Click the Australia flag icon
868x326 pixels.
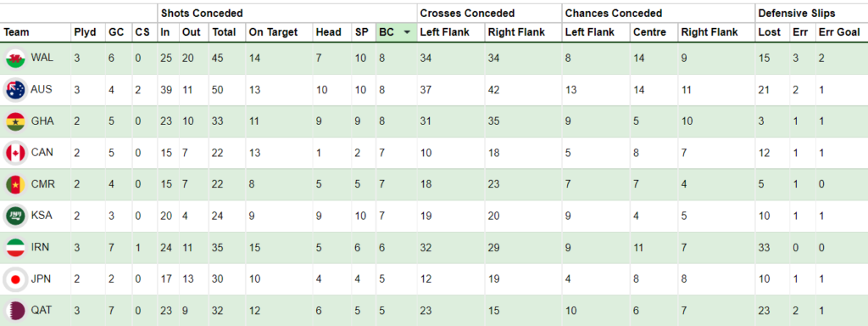[x=15, y=90]
